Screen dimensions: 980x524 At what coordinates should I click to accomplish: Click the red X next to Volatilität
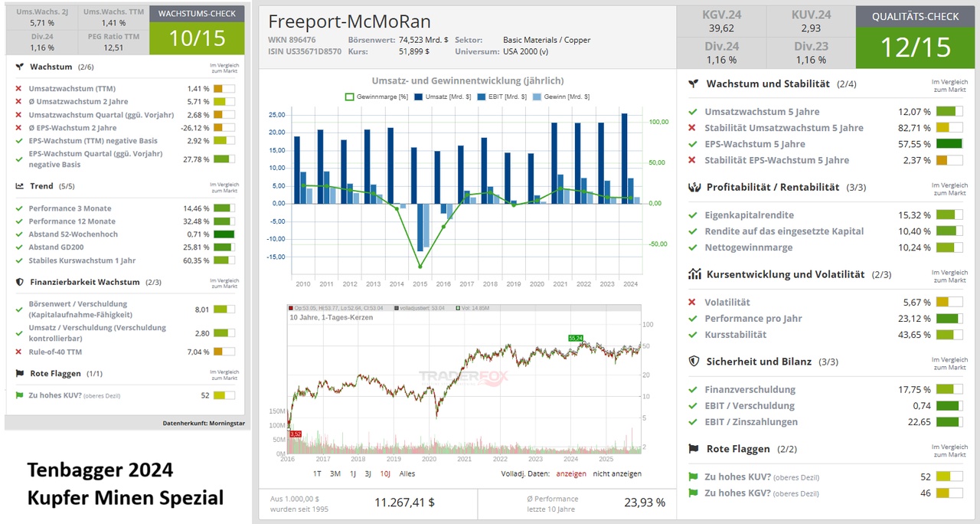pos(693,303)
